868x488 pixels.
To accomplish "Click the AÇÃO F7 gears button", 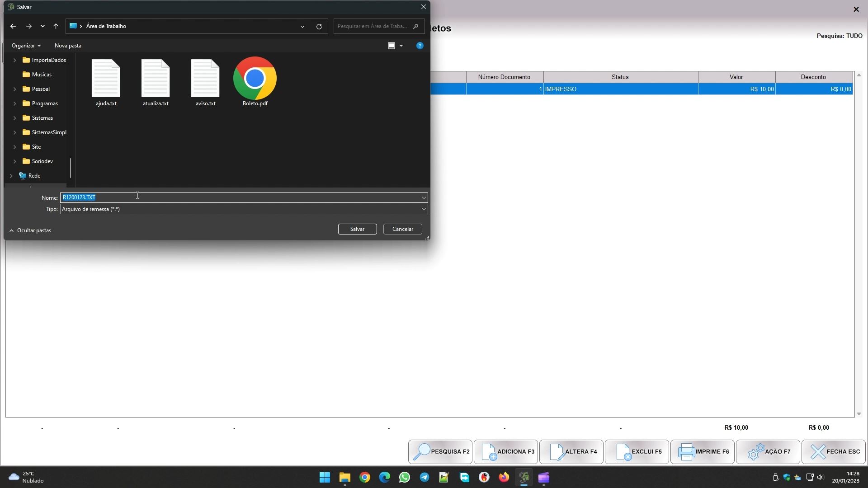I will click(768, 452).
